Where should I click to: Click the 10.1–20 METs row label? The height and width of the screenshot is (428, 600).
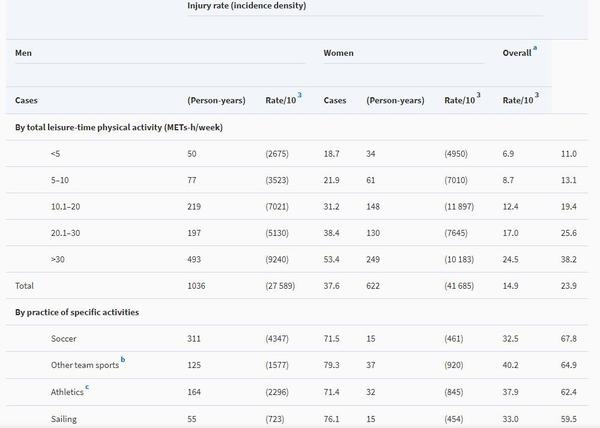[x=65, y=207]
